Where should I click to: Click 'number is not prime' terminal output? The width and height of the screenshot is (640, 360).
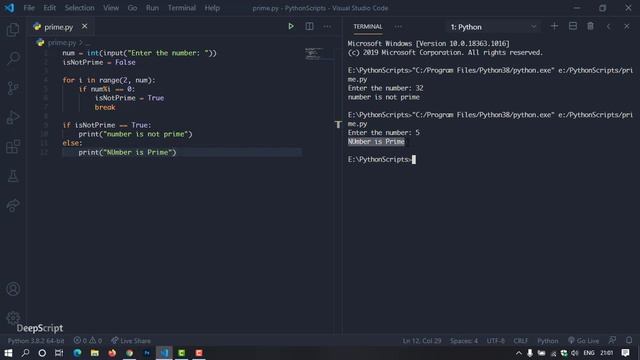[384, 97]
